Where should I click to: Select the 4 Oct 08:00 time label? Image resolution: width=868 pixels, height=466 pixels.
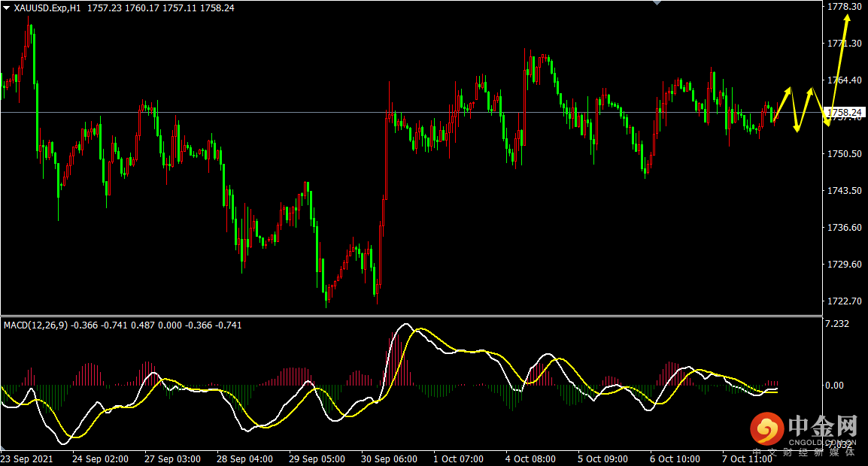coord(530,458)
